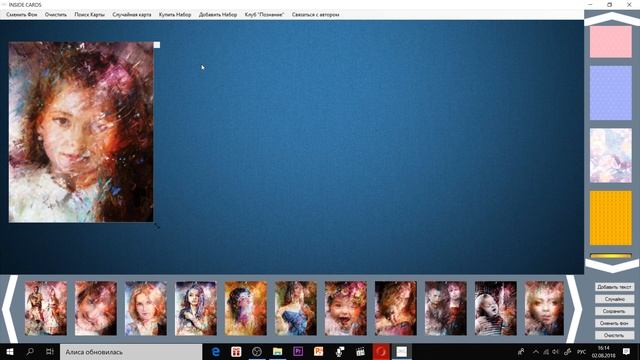Open the clapperboard video app on taskbar
Image resolution: width=640 pixels, height=360 pixels.
(x=360, y=352)
